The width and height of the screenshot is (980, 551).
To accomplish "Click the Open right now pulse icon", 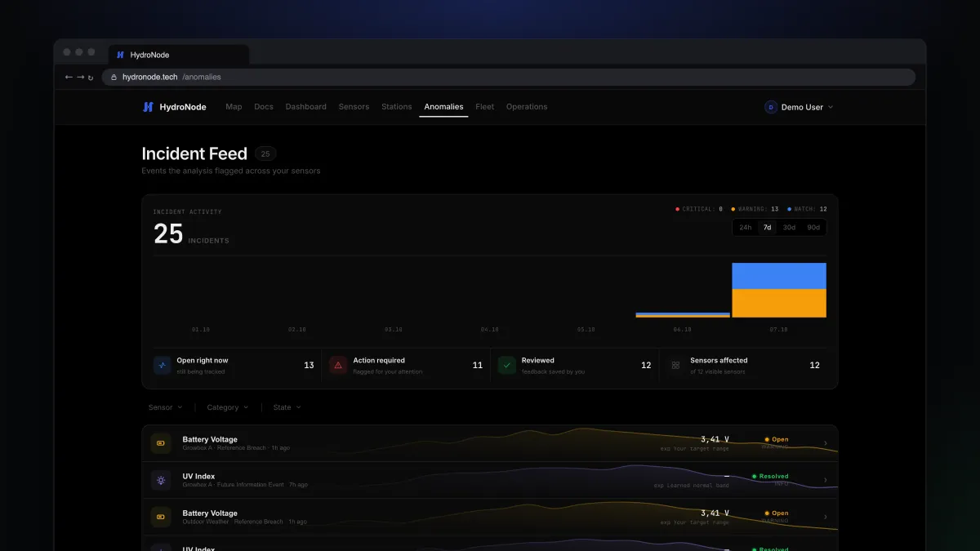I will pos(162,365).
